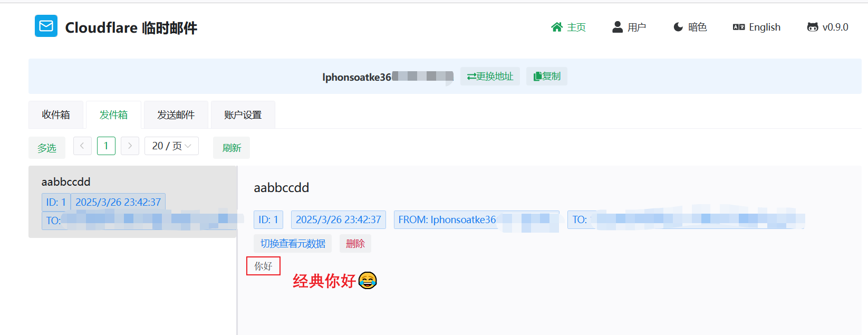
Task: Go to previous page with left chevron
Action: click(x=82, y=146)
